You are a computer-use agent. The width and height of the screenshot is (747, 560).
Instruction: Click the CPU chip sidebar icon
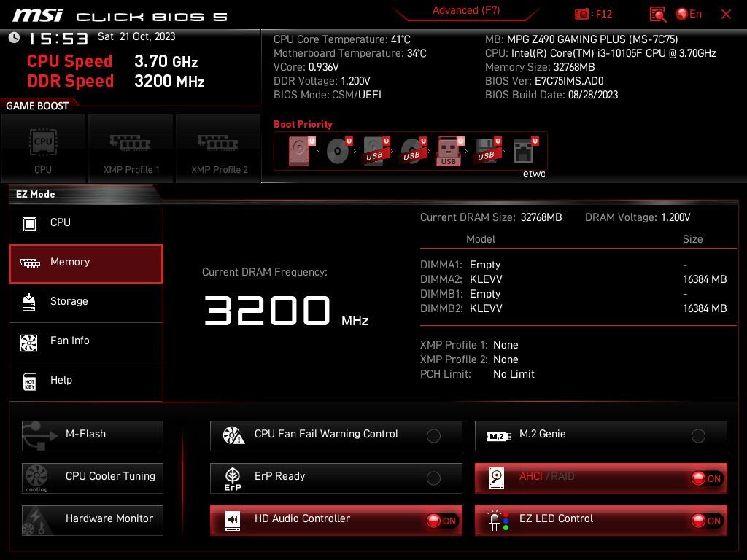pos(29,223)
